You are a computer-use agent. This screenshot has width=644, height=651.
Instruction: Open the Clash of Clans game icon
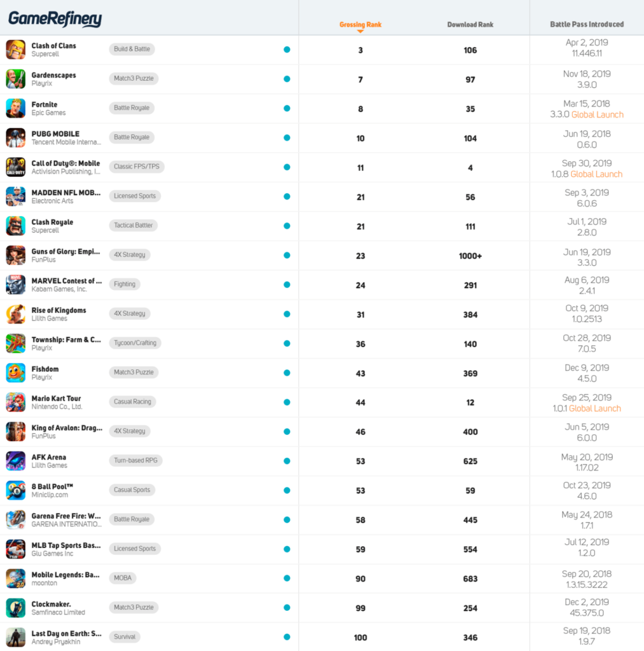click(x=15, y=50)
